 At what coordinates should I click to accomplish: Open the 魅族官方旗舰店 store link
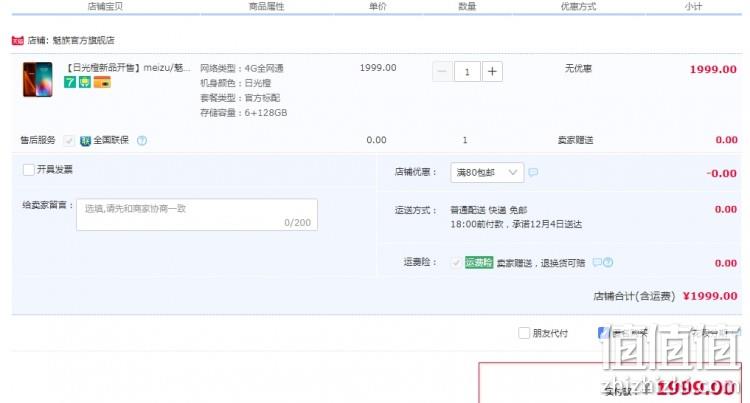[84, 41]
